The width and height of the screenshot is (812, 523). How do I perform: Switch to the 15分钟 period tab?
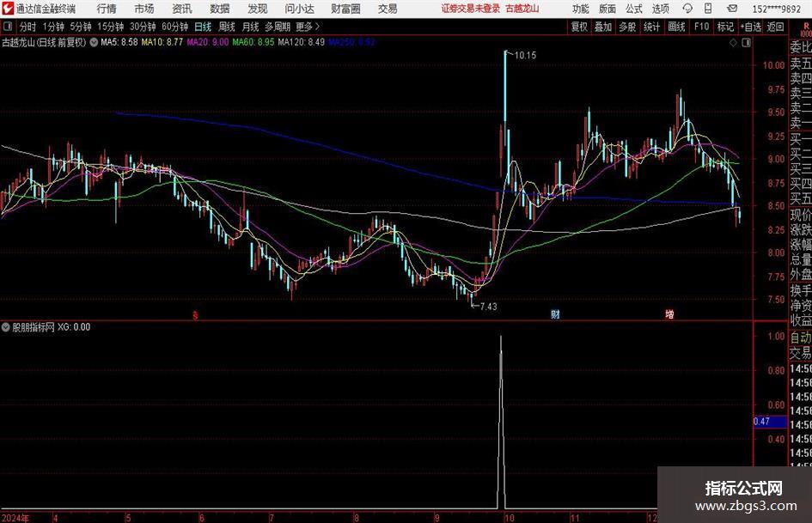coord(110,27)
